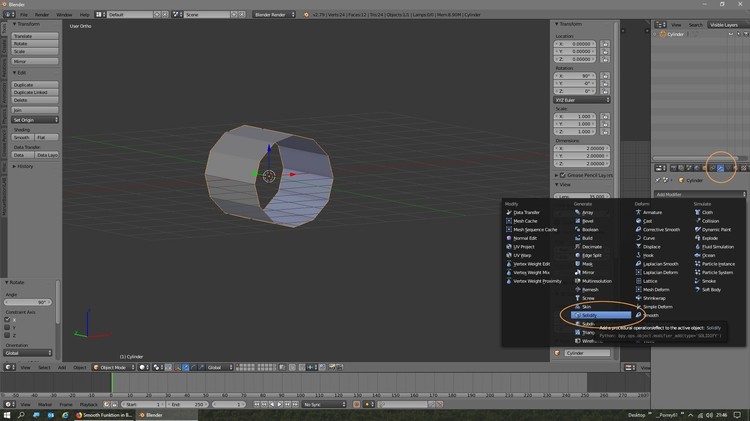Choose the Shrinkwrap deform modifier
The width and height of the screenshot is (750, 421).
(655, 298)
